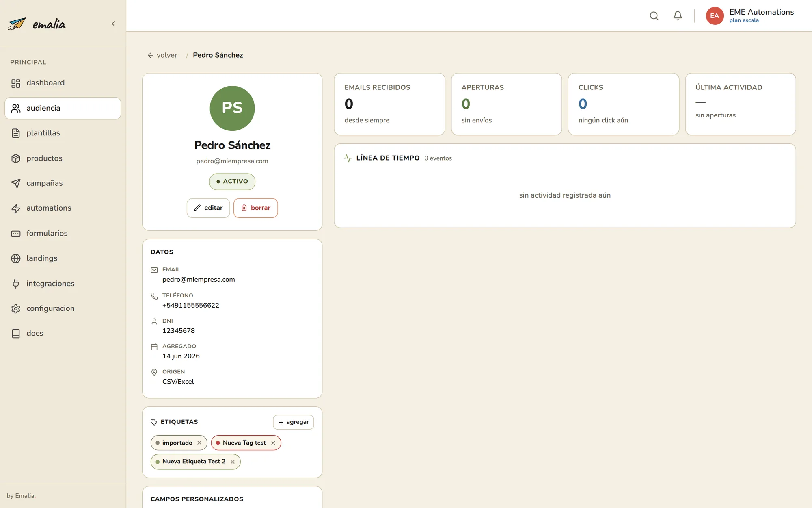Select phone number +5491155556622
This screenshot has height=508, width=812.
191,305
